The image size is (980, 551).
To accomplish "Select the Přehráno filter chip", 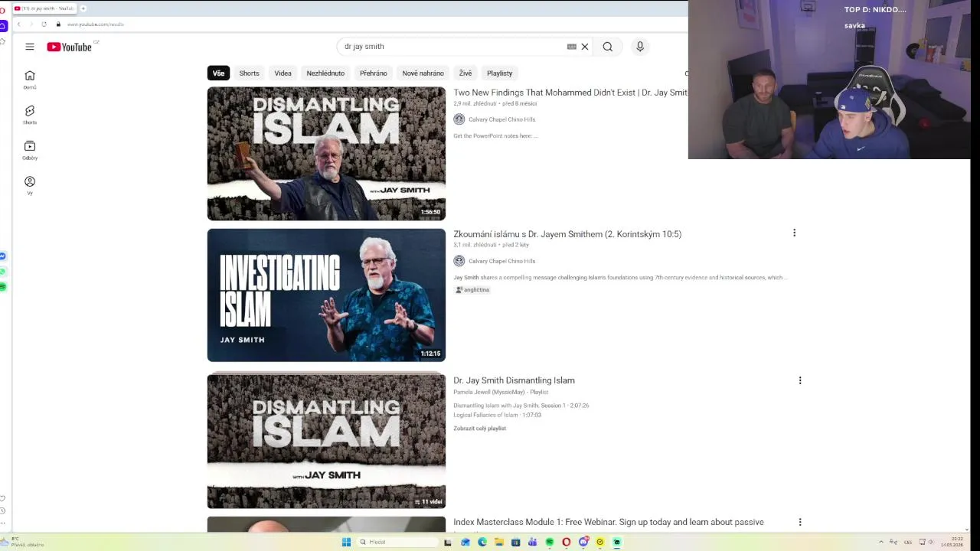I will (x=374, y=73).
